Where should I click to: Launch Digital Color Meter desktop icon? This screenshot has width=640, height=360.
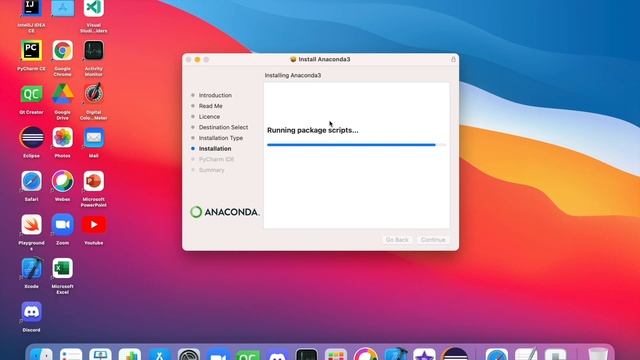click(x=93, y=94)
